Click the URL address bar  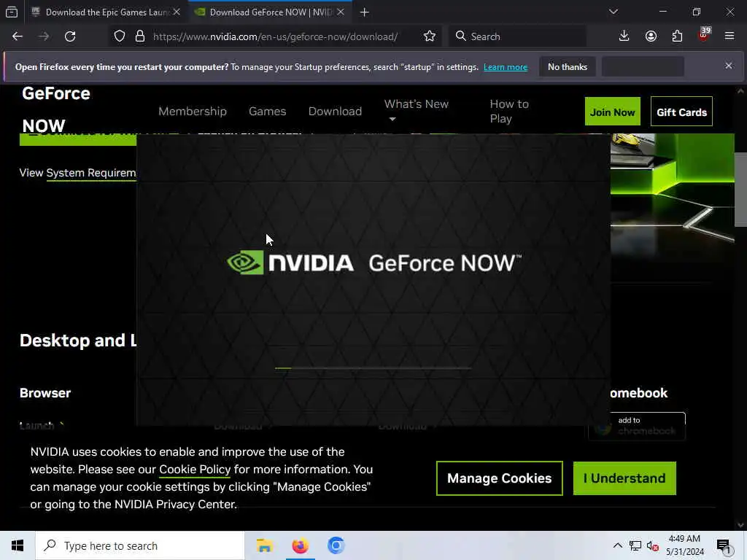(x=275, y=36)
